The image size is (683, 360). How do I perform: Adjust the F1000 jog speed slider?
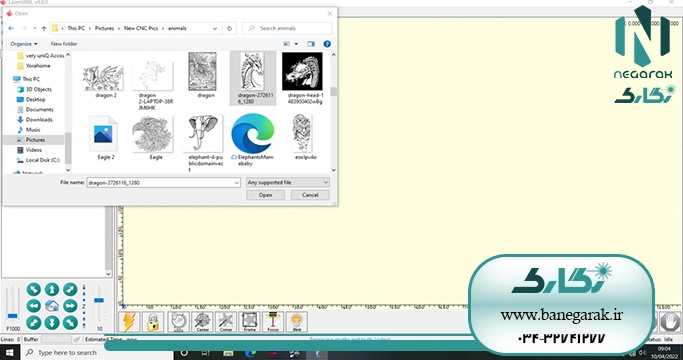click(13, 316)
